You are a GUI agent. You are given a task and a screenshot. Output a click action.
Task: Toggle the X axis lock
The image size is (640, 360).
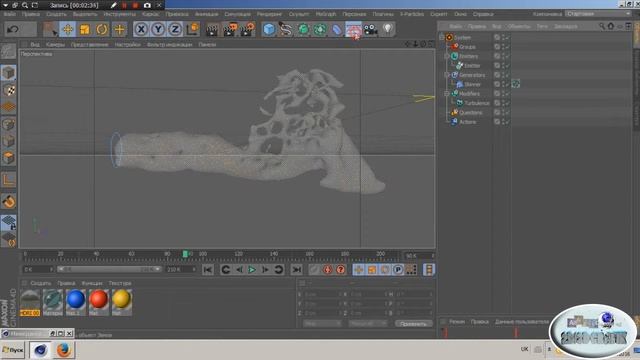coord(141,29)
